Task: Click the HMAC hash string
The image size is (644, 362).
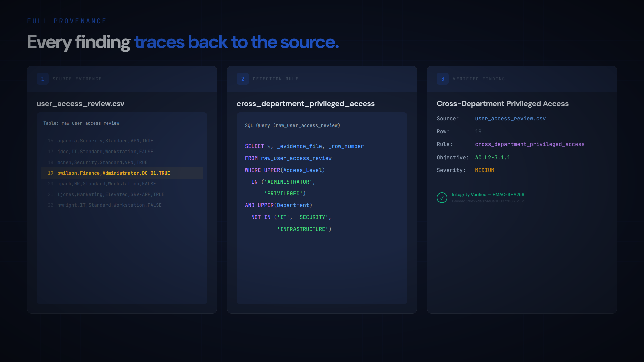Action: (488, 201)
